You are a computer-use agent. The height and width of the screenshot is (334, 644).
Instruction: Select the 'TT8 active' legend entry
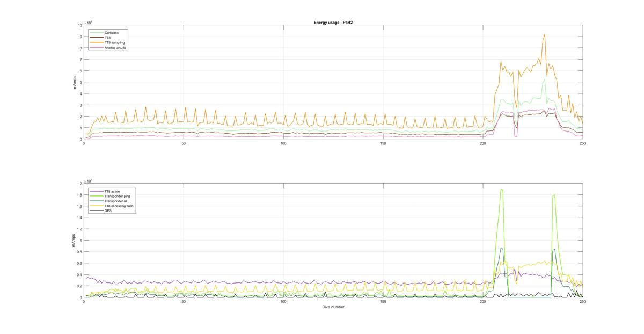(112, 192)
